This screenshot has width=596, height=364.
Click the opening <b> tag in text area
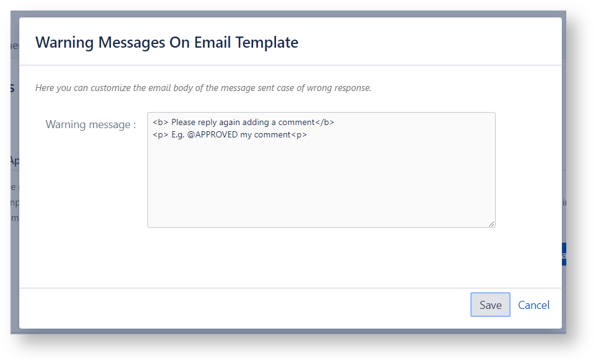tap(160, 123)
